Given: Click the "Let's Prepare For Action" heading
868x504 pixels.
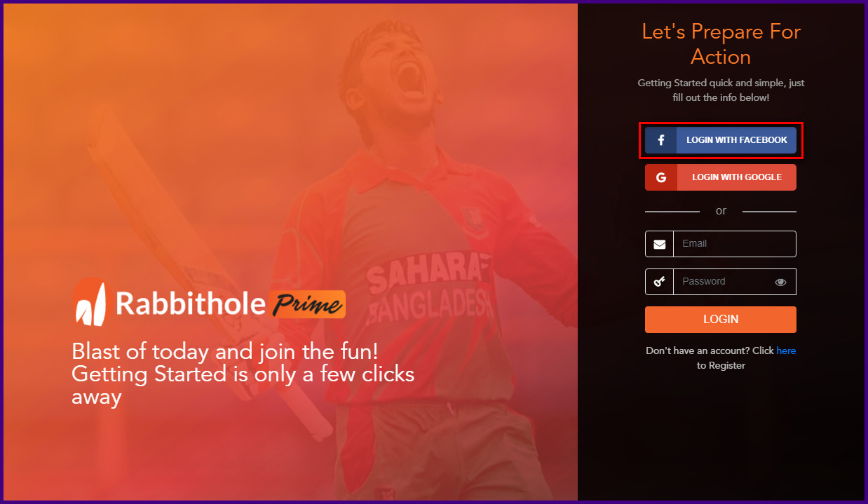Looking at the screenshot, I should point(721,44).
